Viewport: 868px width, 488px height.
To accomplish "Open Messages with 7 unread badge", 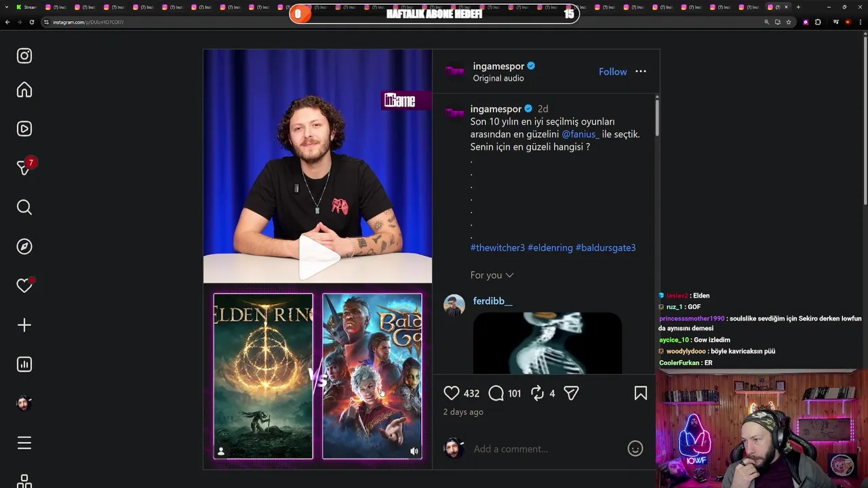I will (x=24, y=167).
